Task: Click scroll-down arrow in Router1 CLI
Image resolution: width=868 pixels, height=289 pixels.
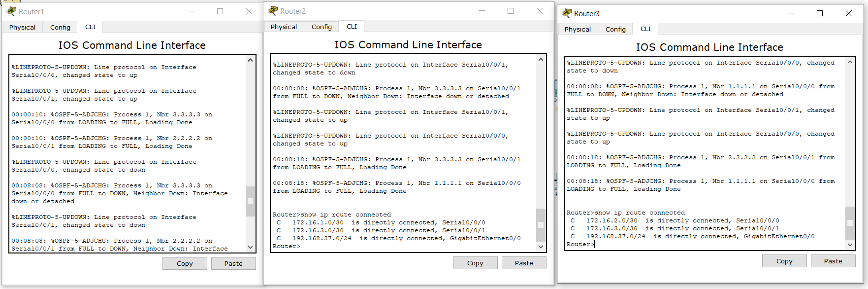Action: click(250, 247)
